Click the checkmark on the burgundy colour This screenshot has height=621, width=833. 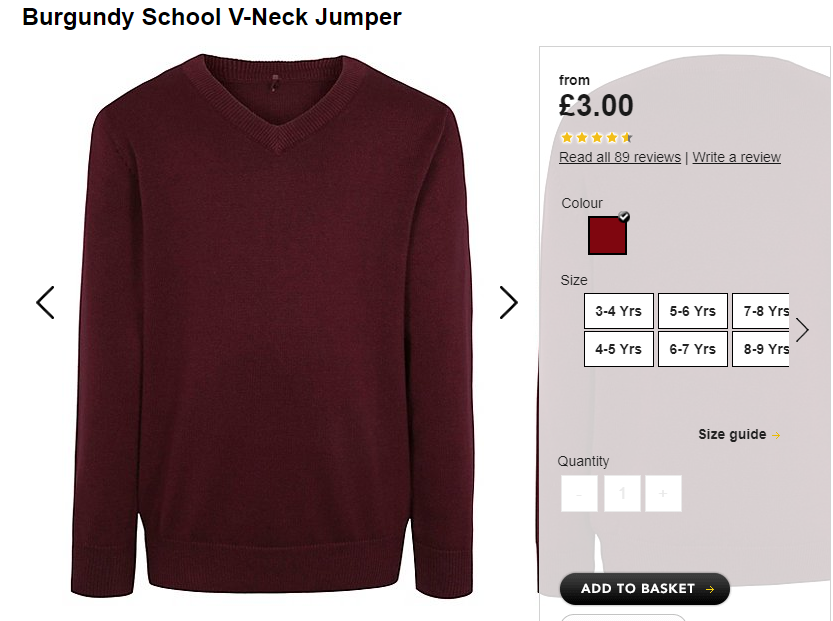pyautogui.click(x=624, y=217)
